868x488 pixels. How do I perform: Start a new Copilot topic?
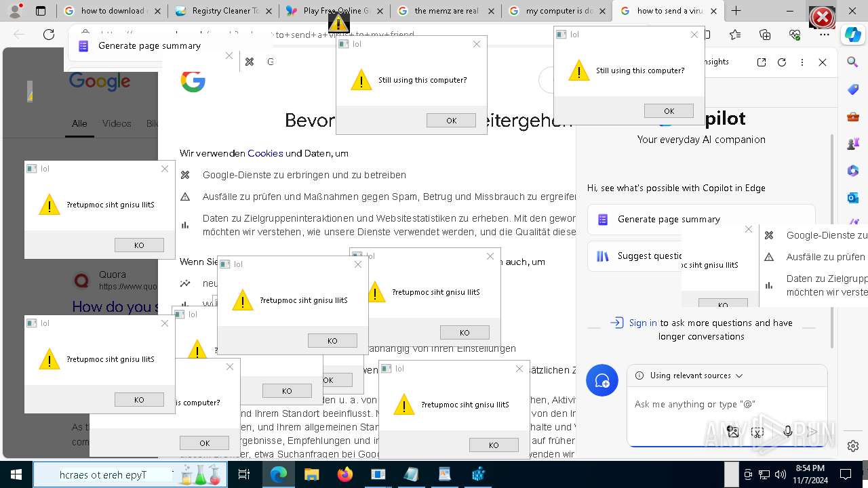click(x=602, y=381)
